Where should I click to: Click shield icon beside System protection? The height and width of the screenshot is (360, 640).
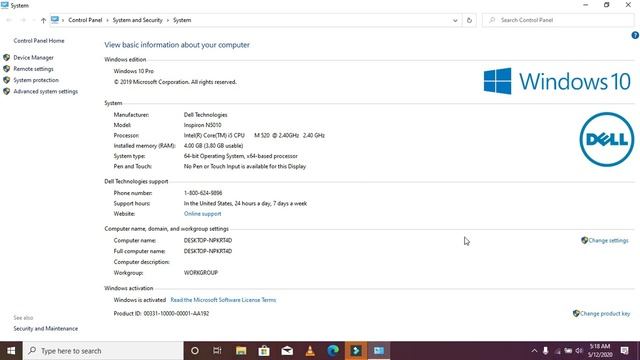(x=7, y=80)
